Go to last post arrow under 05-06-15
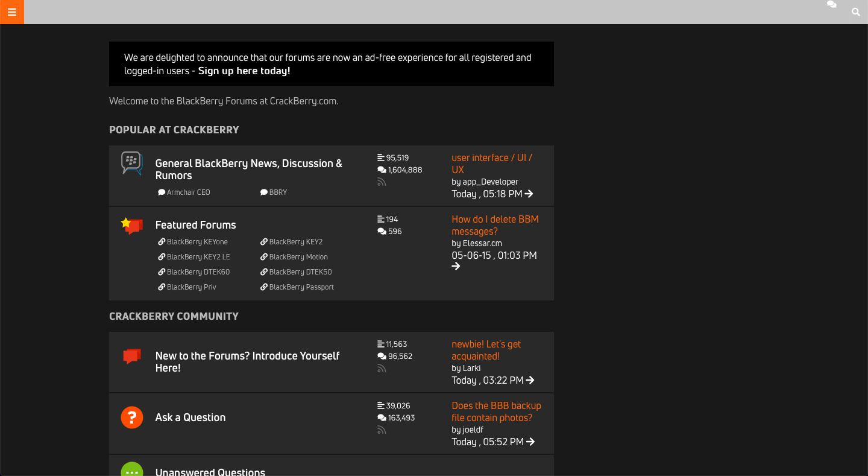The width and height of the screenshot is (868, 476). coord(456,266)
